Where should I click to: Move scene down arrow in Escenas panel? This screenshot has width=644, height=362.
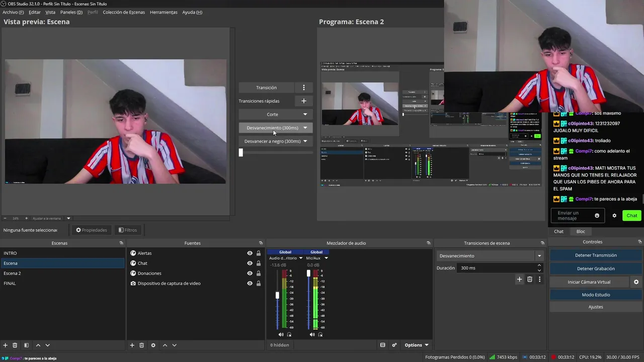pyautogui.click(x=48, y=345)
